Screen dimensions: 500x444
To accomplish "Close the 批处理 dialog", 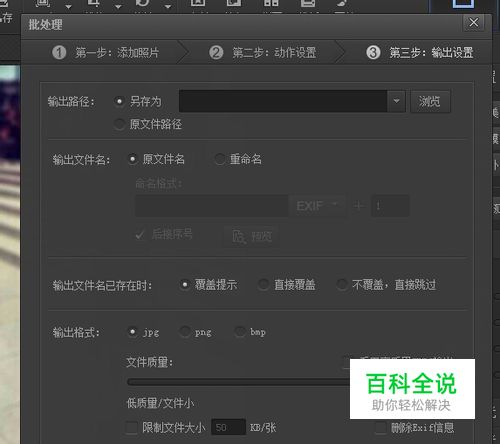I will click(x=473, y=23).
